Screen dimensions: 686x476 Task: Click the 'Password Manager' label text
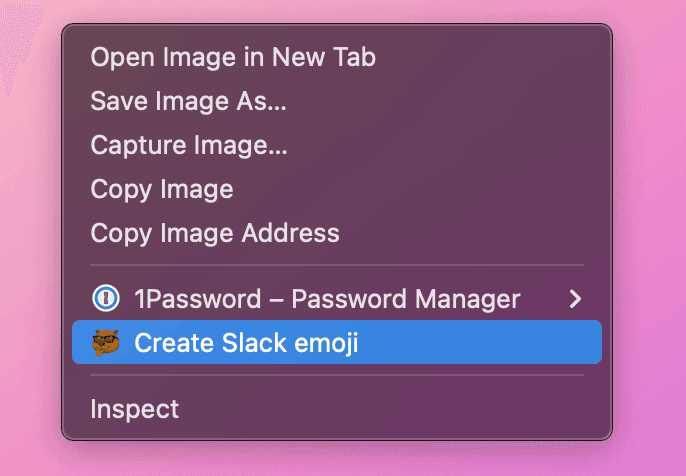[406, 298]
